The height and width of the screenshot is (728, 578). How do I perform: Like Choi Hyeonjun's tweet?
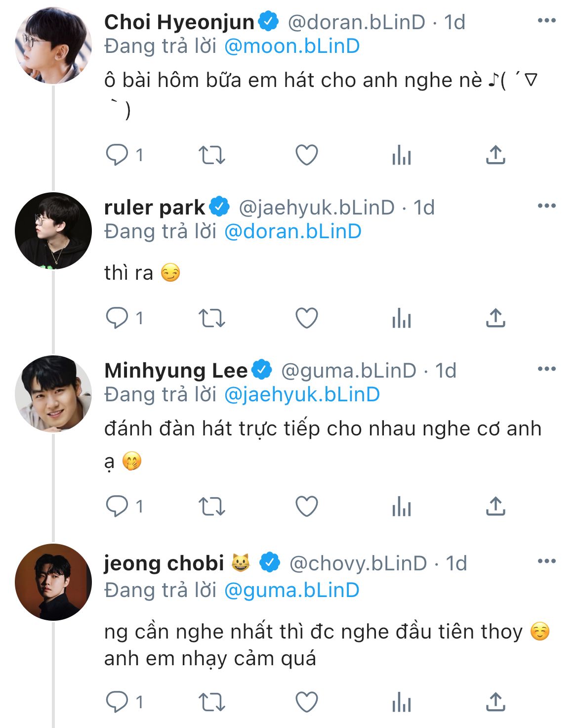306,155
